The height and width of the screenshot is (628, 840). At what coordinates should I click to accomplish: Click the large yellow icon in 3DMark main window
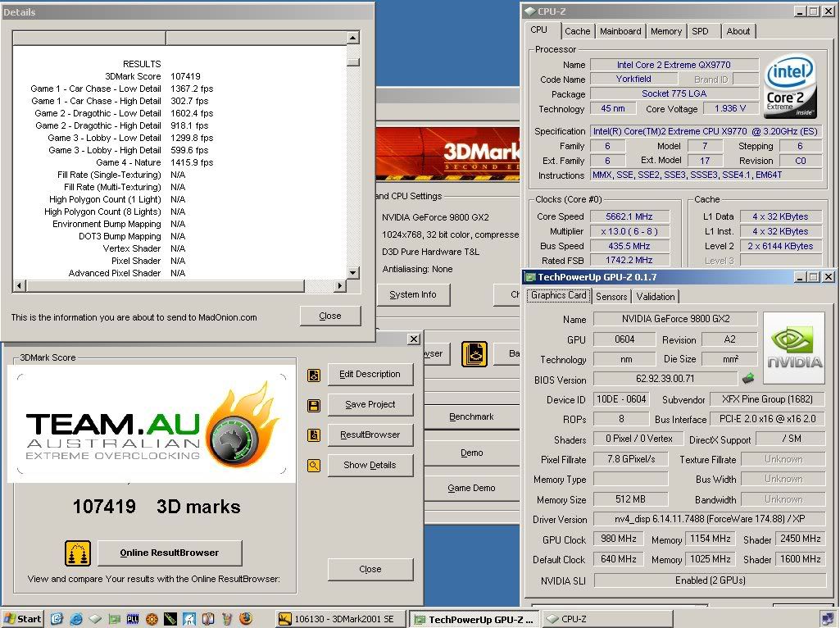click(x=474, y=354)
